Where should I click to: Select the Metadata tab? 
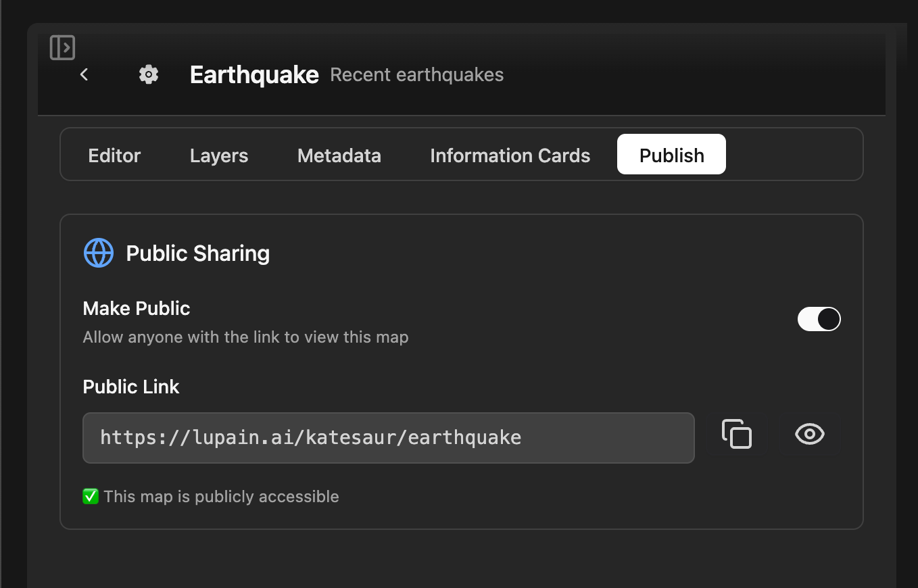339,155
